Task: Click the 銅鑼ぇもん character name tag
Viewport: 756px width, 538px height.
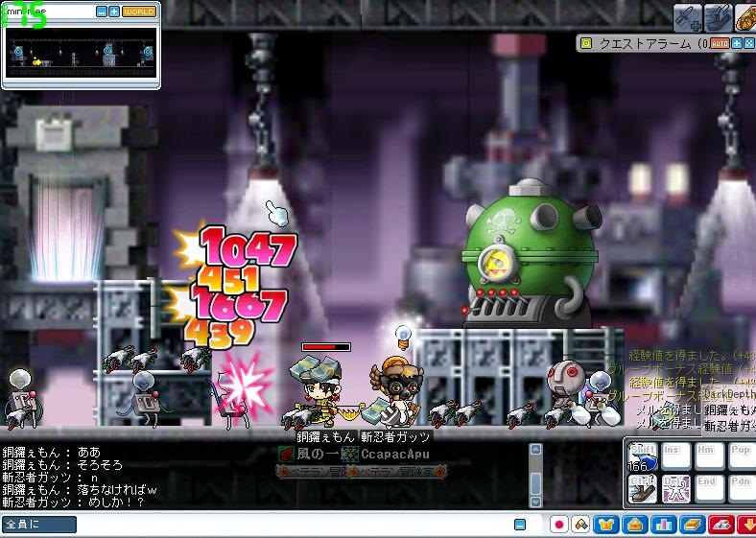Action: coord(326,437)
